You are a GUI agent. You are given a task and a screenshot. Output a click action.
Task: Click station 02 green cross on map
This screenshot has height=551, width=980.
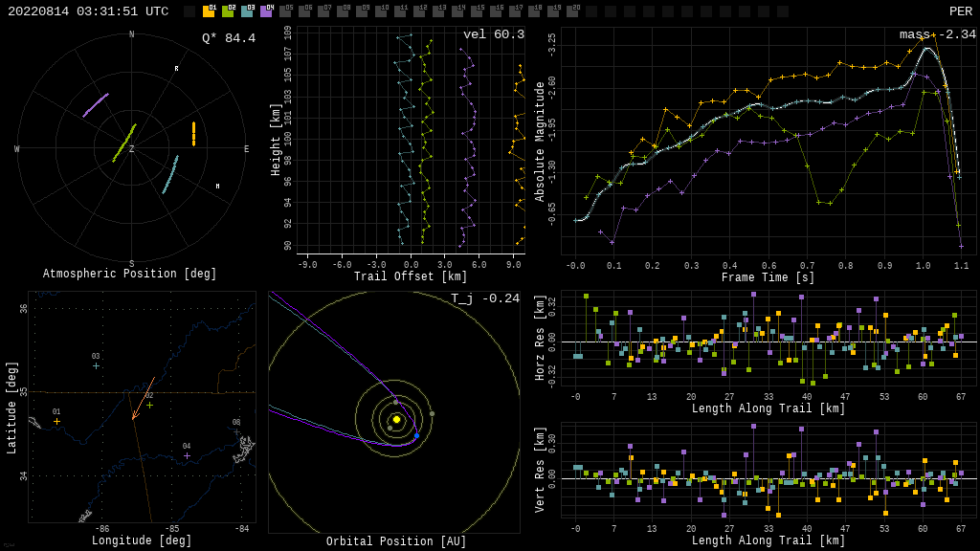pyautogui.click(x=149, y=405)
